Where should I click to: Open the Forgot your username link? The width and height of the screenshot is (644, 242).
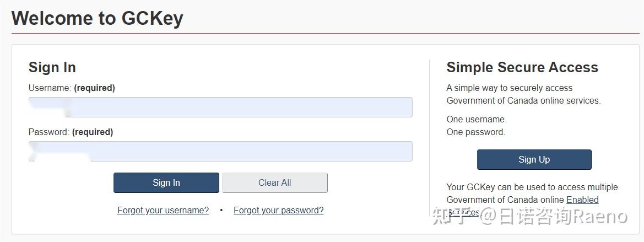click(x=163, y=210)
